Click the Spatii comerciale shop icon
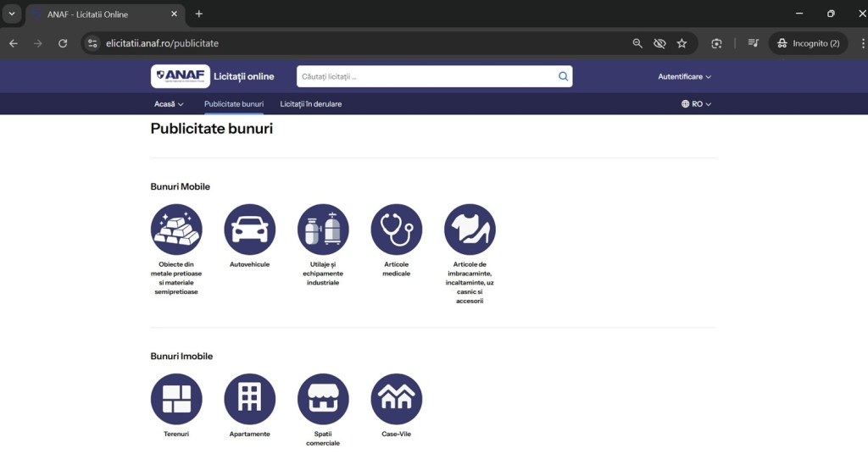Screen dimensions: 868x454 323,399
